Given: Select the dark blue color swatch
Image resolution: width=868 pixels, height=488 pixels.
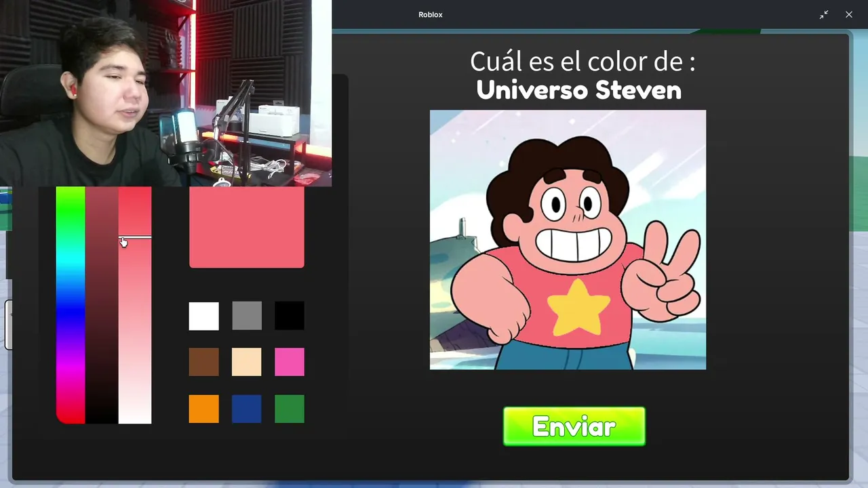Looking at the screenshot, I should [247, 409].
